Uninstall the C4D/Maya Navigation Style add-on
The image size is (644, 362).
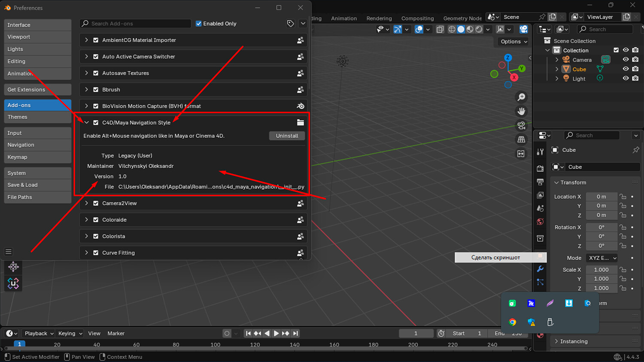[287, 136]
